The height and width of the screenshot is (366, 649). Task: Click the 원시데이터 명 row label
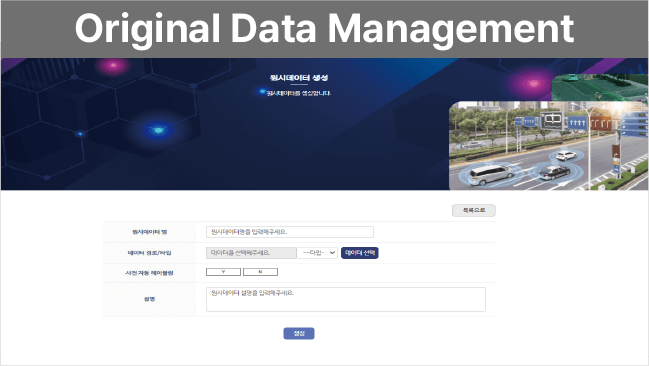pos(149,232)
